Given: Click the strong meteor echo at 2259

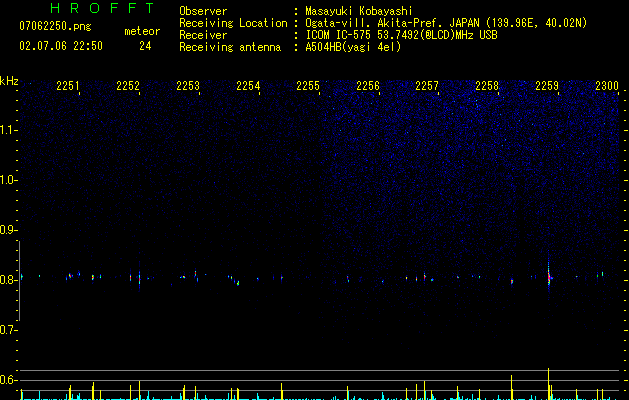Looking at the screenshot, I should point(549,276).
